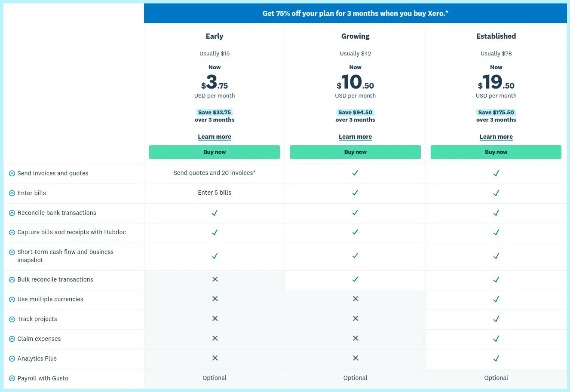Click the Growing plan checkmark for Enter bills
The image size is (570, 392).
tap(355, 193)
